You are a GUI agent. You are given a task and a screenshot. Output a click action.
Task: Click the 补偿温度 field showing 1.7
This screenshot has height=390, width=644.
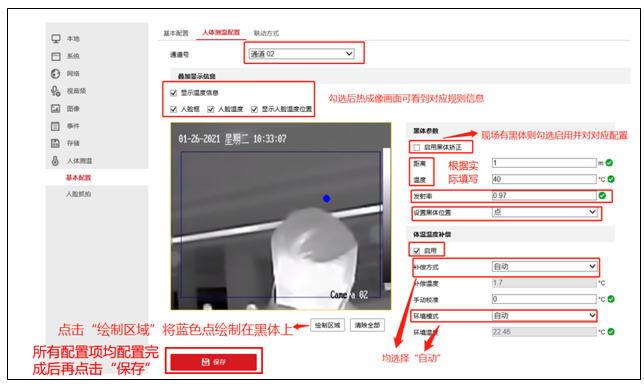(544, 283)
